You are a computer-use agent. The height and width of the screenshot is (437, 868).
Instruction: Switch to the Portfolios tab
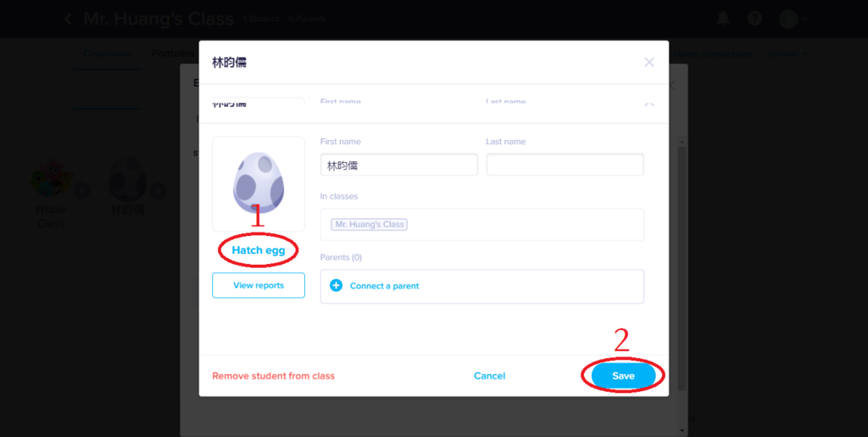[175, 54]
